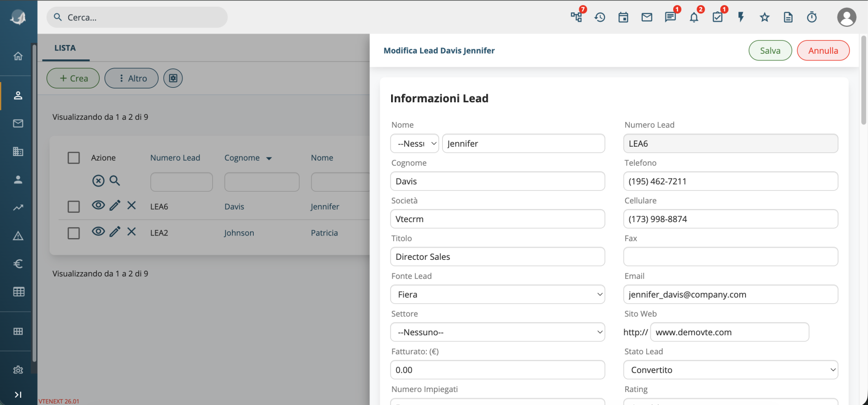Open the Stato Lead dropdown
868x405 pixels.
[x=731, y=370]
